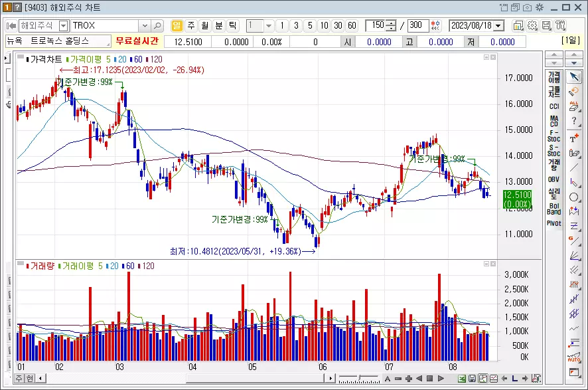Viewport: 588px width, 390px height.
Task: Click the snowflake-like icon in title bar
Action: click(x=540, y=7)
